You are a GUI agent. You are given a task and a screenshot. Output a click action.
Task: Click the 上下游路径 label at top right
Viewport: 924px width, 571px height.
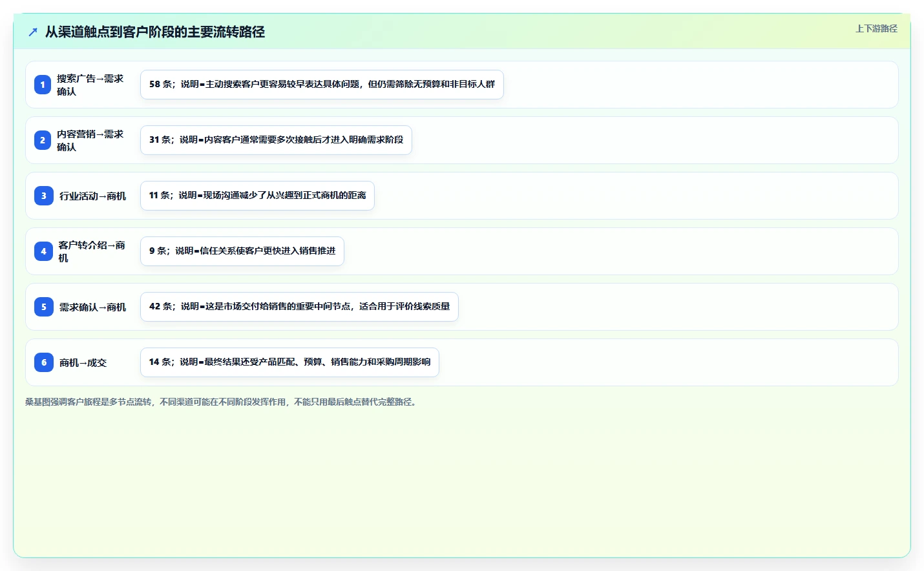876,28
